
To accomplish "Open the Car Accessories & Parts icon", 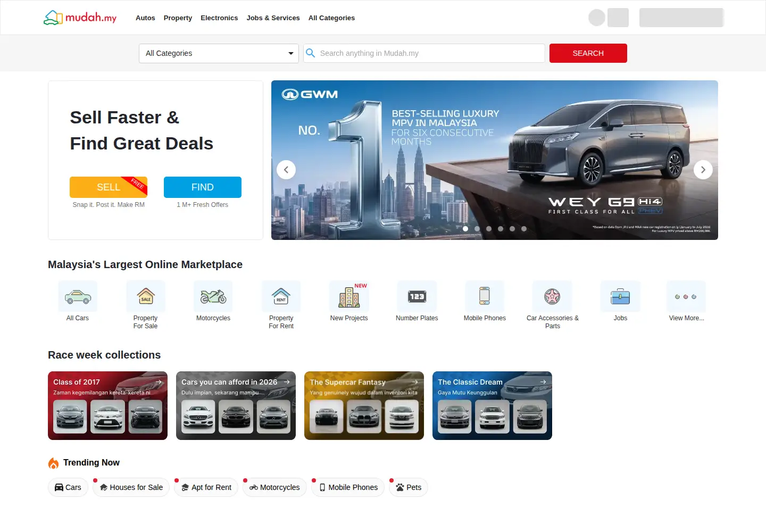I will point(552,296).
